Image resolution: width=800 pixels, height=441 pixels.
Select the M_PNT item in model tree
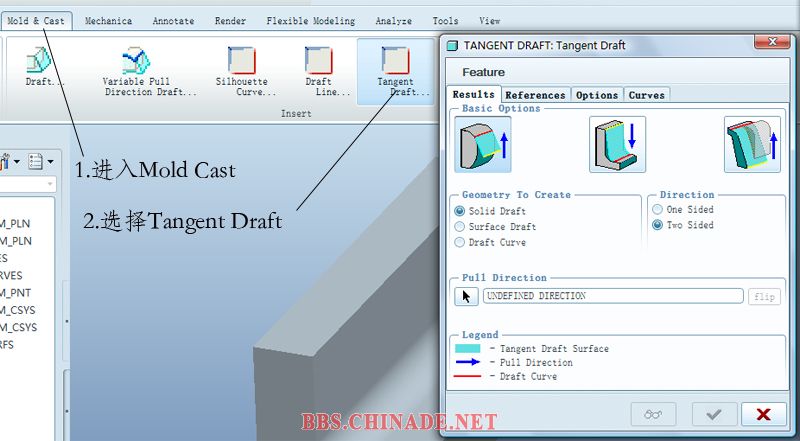pos(16,292)
